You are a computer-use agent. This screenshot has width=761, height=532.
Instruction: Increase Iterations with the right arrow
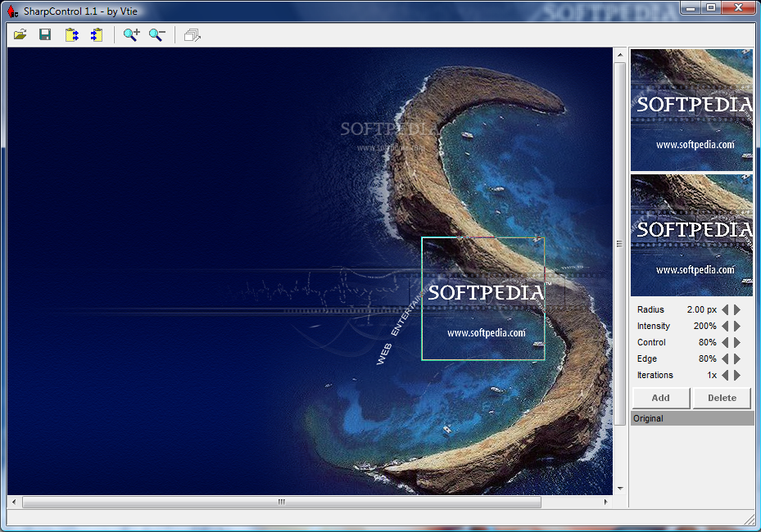[x=737, y=375]
